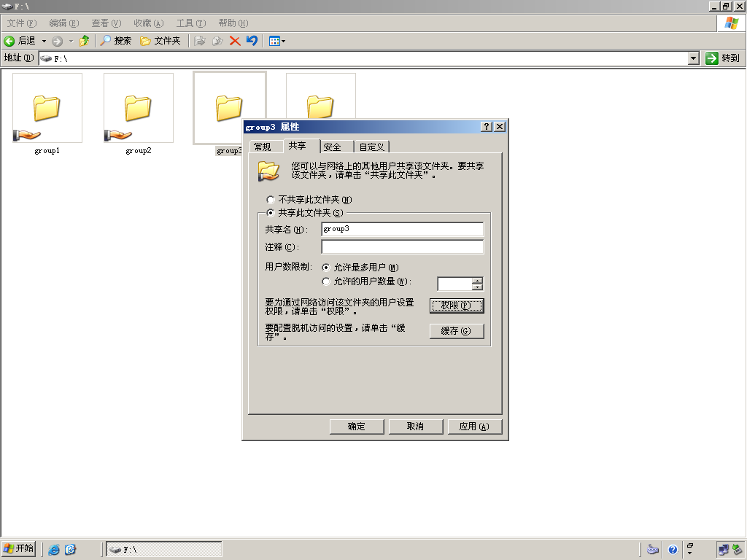Select 不共享此文件夹 radio option
This screenshot has height=560, width=747.
click(309, 200)
